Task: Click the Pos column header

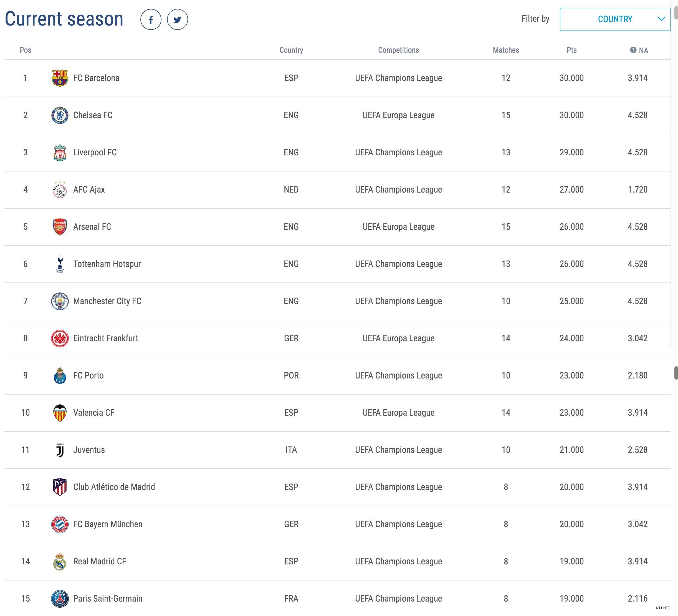Action: [26, 50]
